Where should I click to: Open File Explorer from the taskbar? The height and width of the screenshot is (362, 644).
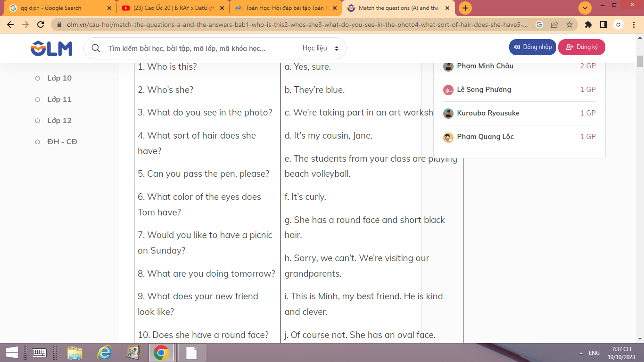75,353
